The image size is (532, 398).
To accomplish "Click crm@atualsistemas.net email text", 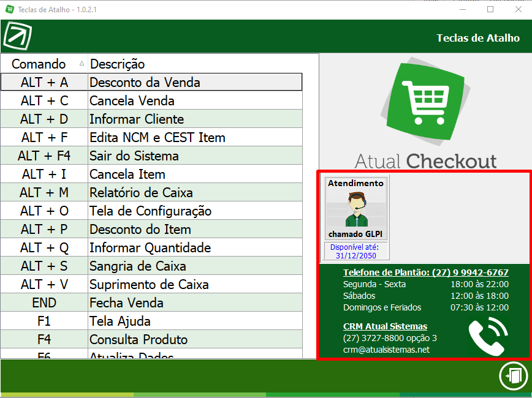I will tap(386, 350).
